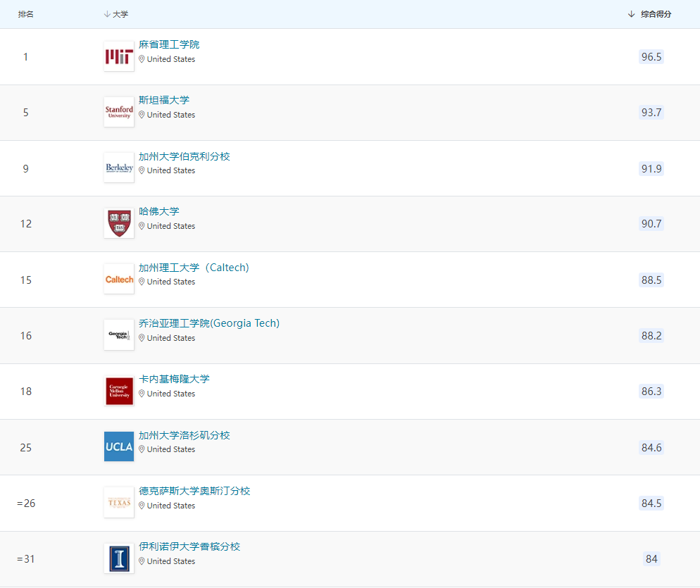
Task: Click location pin icon under 加州大学洛杉矶分校
Action: coord(142,449)
